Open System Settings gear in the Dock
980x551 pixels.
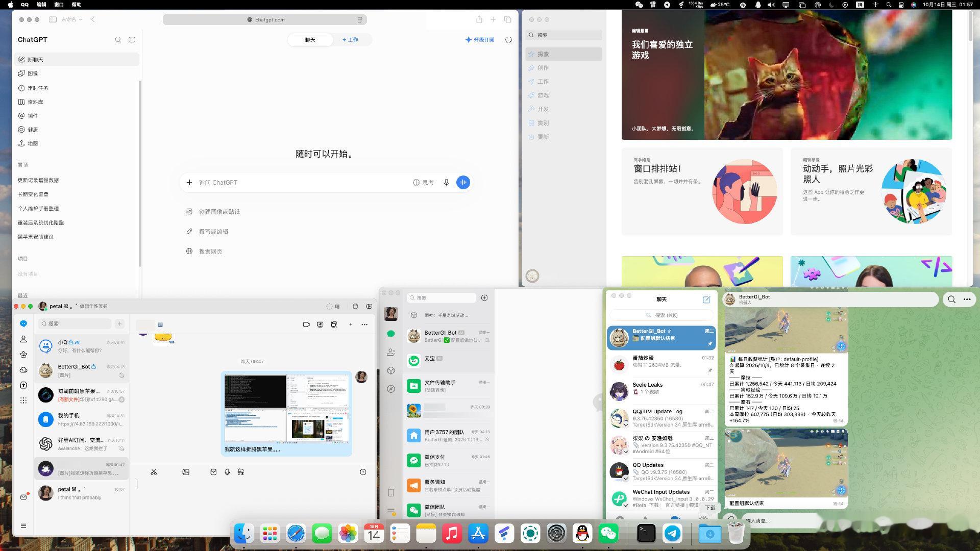556,534
